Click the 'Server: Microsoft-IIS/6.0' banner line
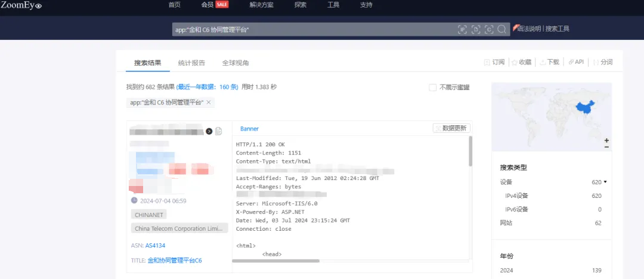The image size is (644, 279). (x=277, y=203)
